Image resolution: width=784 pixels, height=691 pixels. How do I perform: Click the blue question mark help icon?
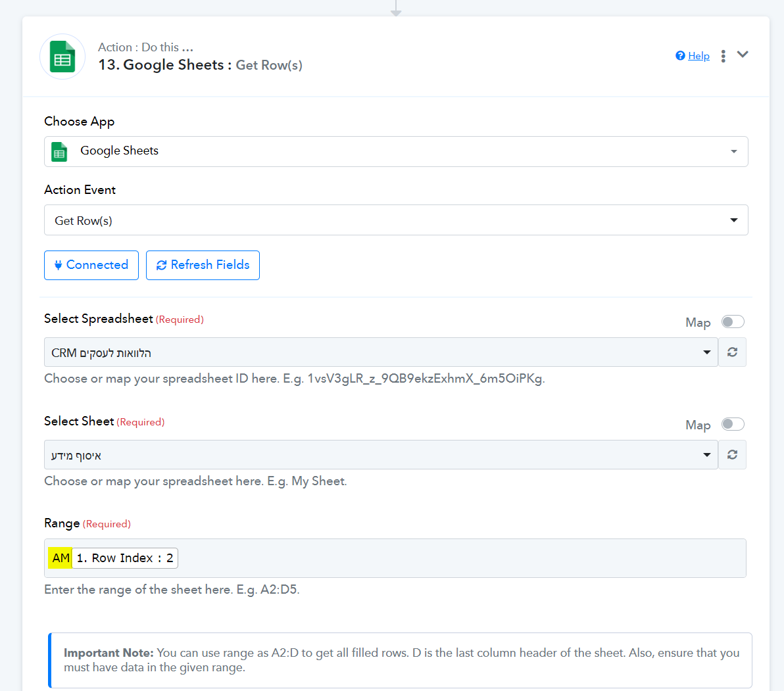pyautogui.click(x=680, y=55)
